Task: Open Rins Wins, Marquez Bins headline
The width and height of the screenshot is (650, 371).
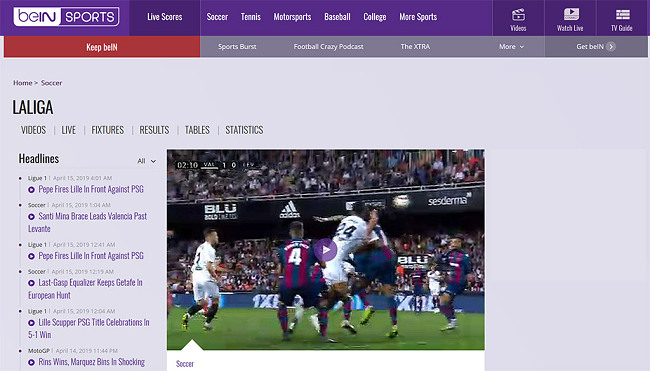Action: pyautogui.click(x=92, y=362)
